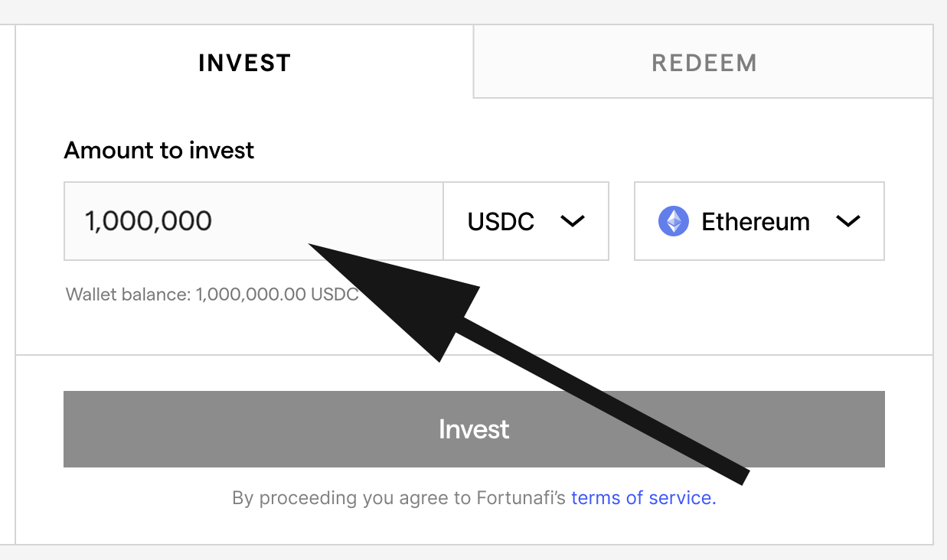This screenshot has width=947, height=560.
Task: Click the 1,000,000 value in the amount field
Action: (149, 221)
